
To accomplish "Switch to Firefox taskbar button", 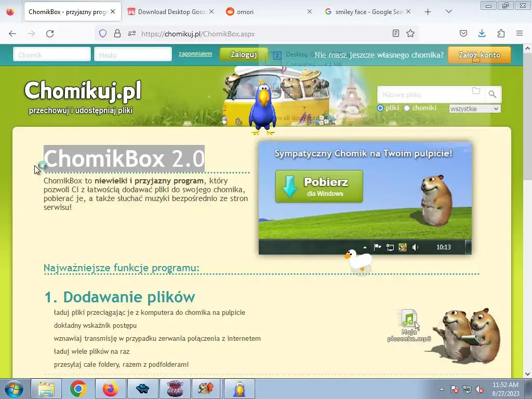I will pyautogui.click(x=111, y=389).
